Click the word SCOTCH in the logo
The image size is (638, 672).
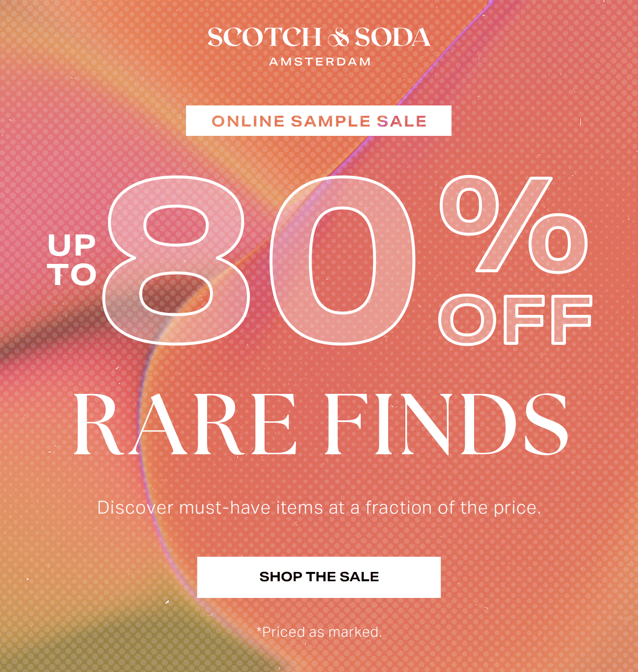point(264,38)
